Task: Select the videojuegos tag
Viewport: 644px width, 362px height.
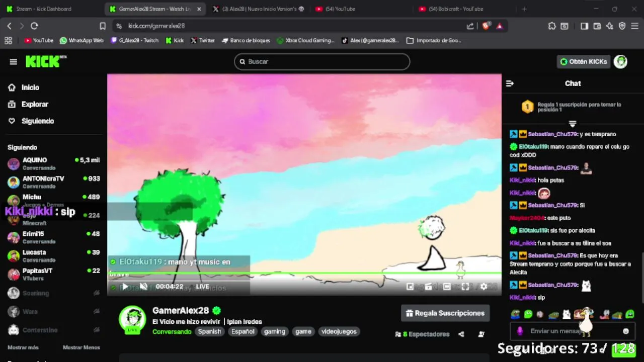Action: [x=339, y=331]
